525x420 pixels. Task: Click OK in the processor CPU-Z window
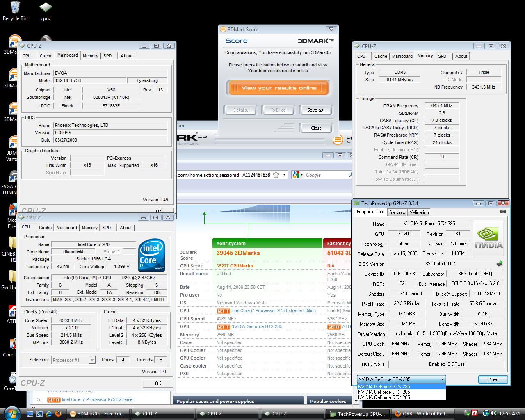[x=158, y=383]
